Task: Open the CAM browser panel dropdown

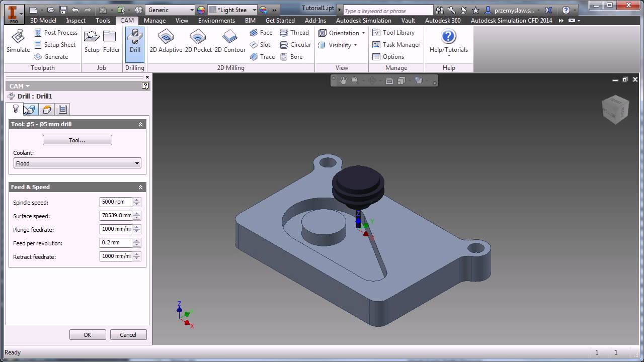Action: coord(20,86)
